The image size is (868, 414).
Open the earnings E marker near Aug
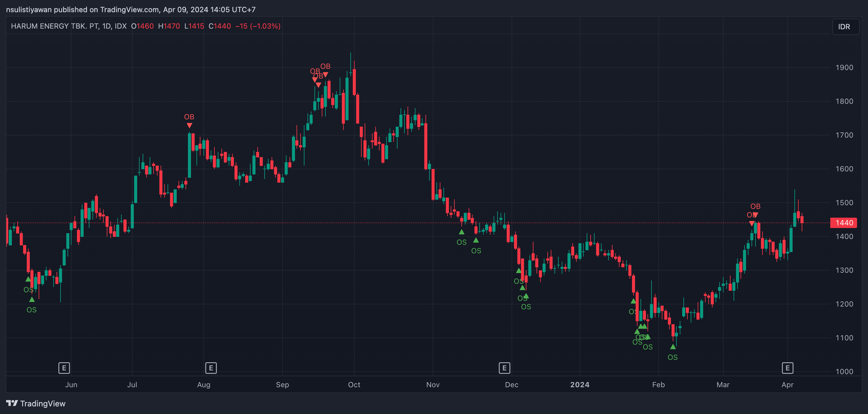point(211,368)
